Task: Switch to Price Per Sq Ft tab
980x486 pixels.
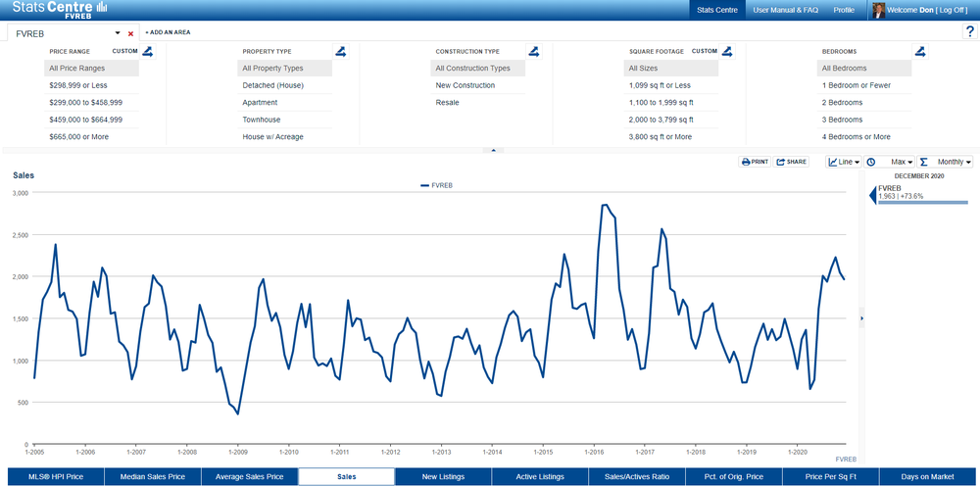Action: 831,476
